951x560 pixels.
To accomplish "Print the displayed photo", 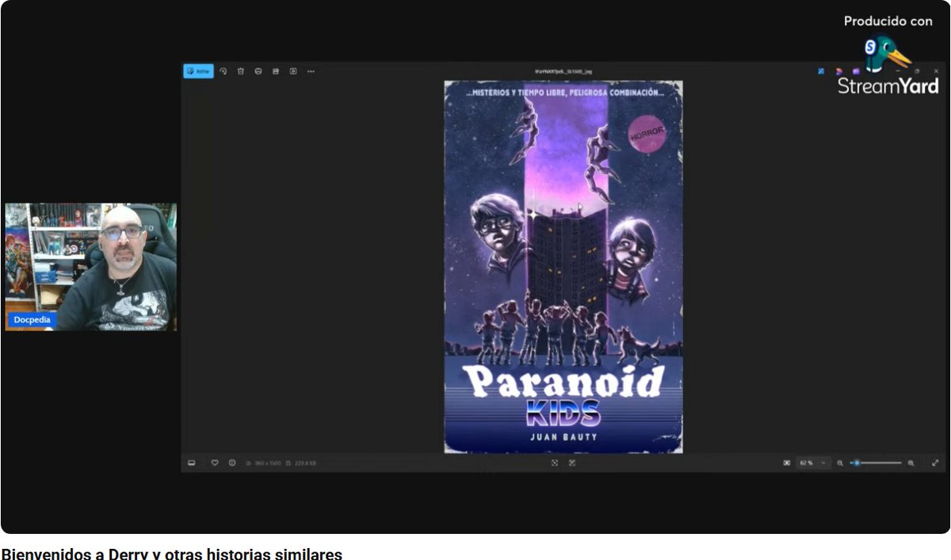I will tap(258, 71).
